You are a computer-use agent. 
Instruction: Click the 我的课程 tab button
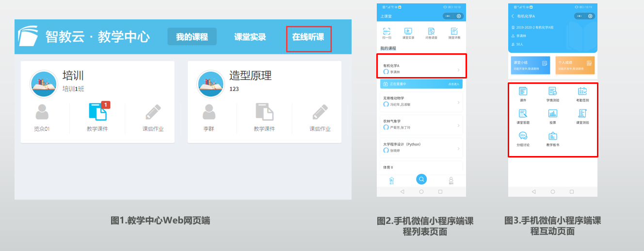(192, 37)
